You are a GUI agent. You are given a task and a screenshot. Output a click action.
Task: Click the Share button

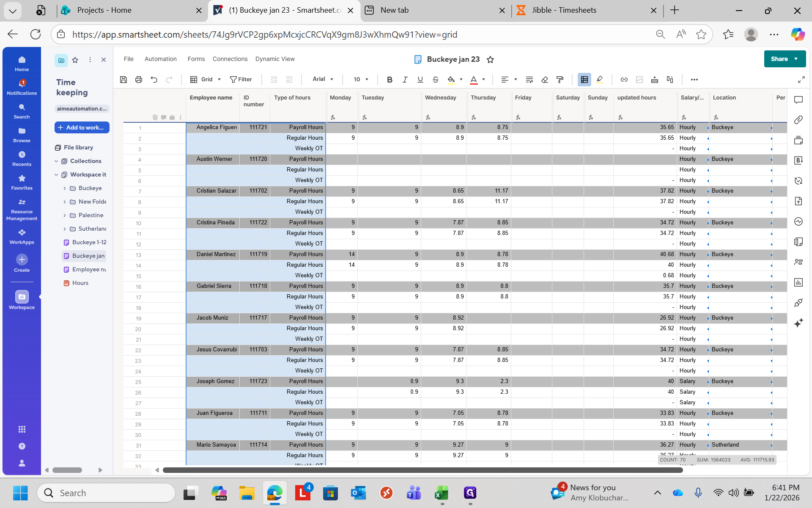779,59
